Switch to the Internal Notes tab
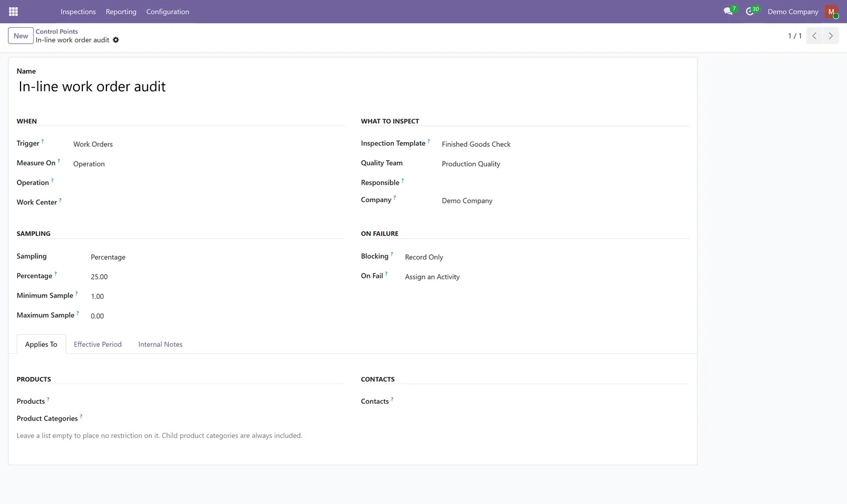Screen dimensions: 847x504 pos(160,344)
